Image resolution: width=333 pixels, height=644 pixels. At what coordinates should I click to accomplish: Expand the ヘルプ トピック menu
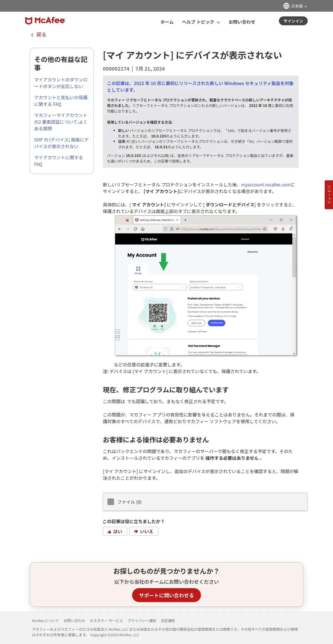(201, 22)
